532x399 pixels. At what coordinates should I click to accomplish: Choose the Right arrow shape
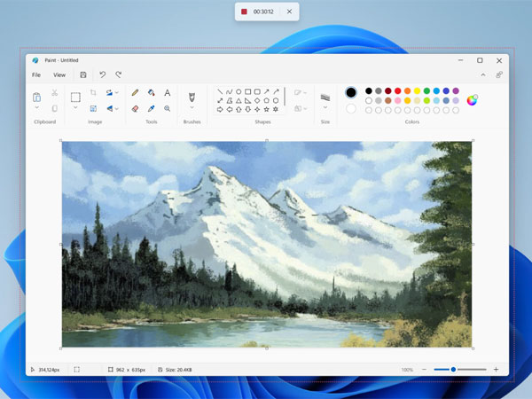pyautogui.click(x=220, y=109)
